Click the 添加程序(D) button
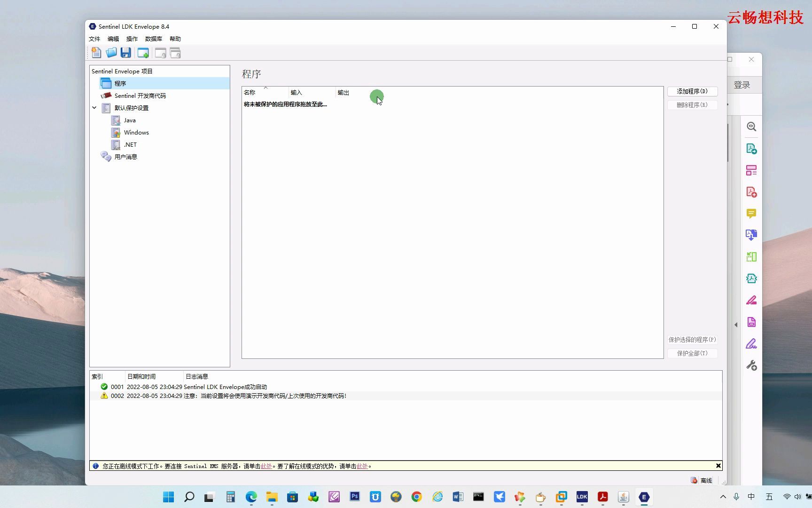This screenshot has width=812, height=508. (x=692, y=91)
